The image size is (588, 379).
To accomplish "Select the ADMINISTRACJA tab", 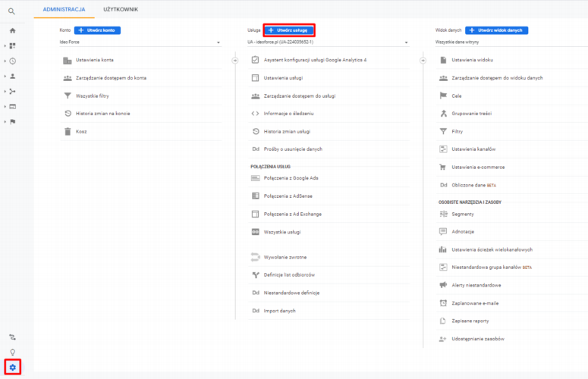I will 64,9.
